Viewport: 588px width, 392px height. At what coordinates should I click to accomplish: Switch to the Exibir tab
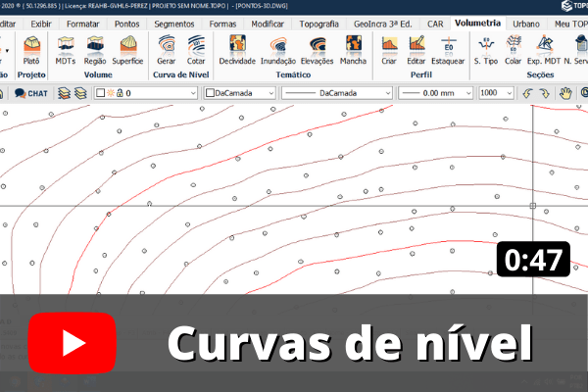[x=41, y=24]
